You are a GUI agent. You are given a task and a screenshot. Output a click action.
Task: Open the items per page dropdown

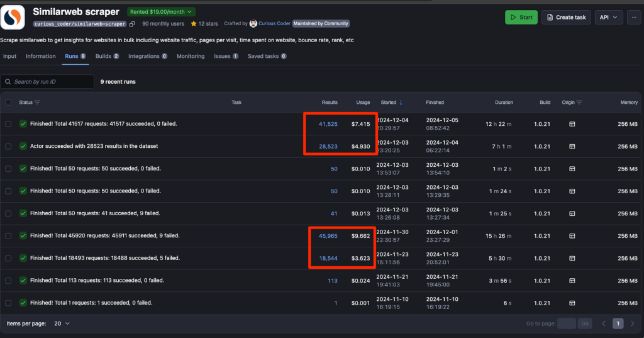[62, 324]
